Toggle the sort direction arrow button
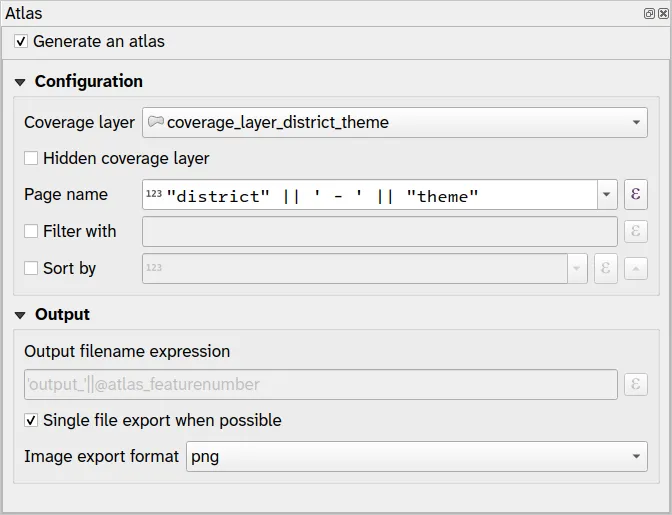672x515 pixels. [x=636, y=268]
